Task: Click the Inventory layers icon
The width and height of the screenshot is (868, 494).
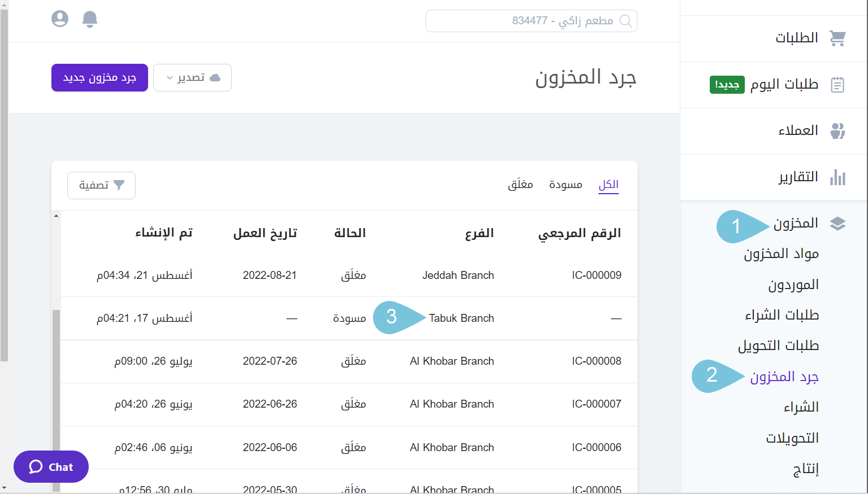Action: coord(837,224)
